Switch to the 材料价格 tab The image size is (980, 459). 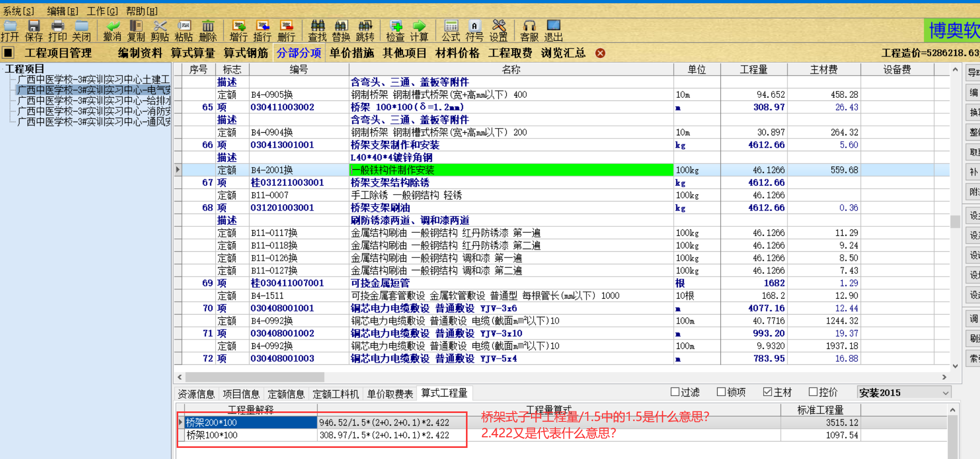[457, 53]
